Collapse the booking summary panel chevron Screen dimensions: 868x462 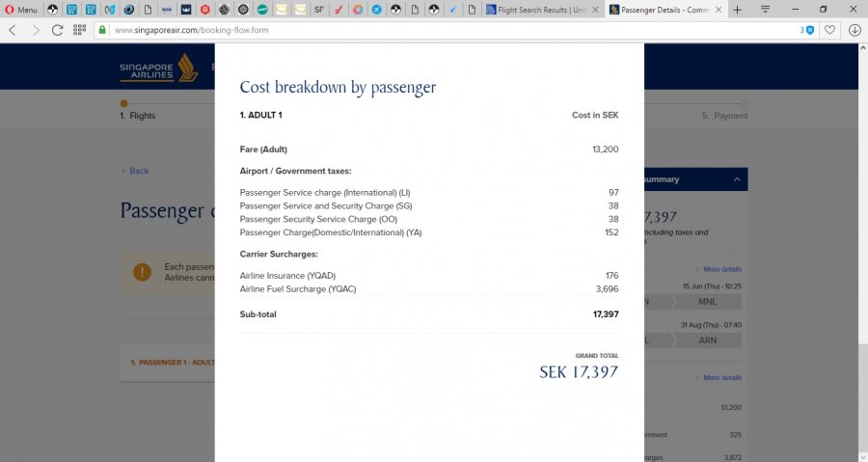(x=737, y=179)
